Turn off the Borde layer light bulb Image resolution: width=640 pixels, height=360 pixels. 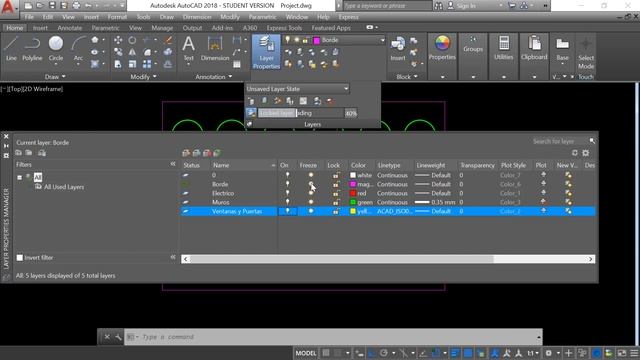click(287, 184)
